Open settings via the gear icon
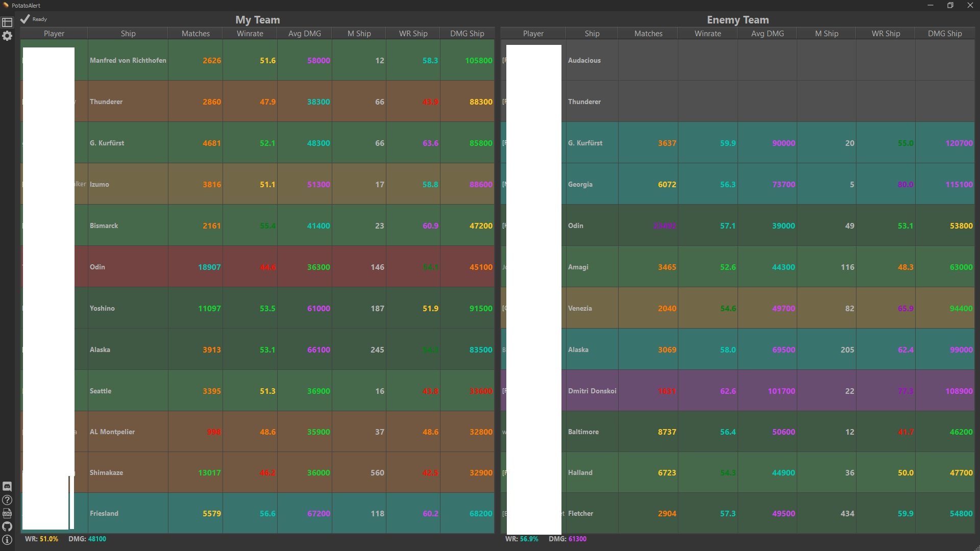Image resolution: width=980 pixels, height=551 pixels. click(x=7, y=36)
